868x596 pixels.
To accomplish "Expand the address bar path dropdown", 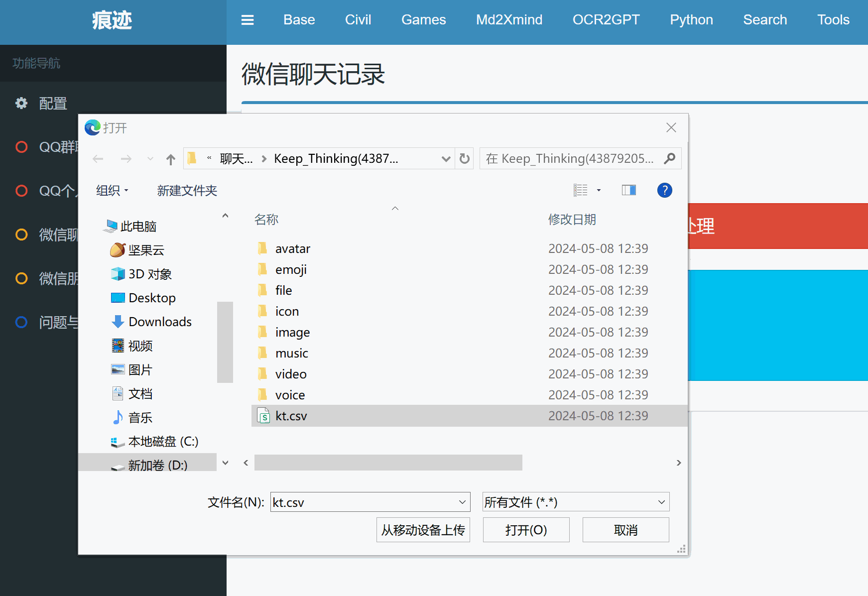I will 446,159.
